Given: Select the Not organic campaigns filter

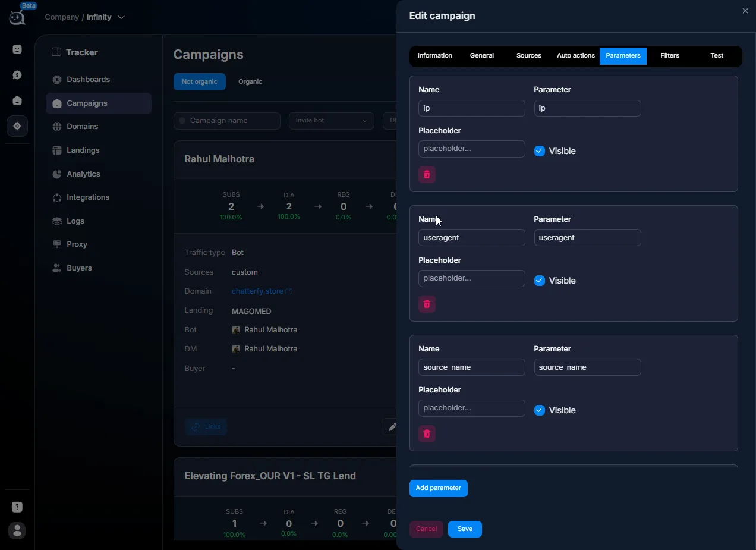Looking at the screenshot, I should [x=200, y=82].
